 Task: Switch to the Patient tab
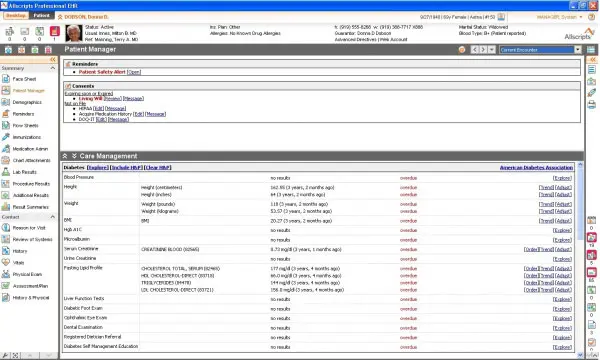tap(41, 16)
